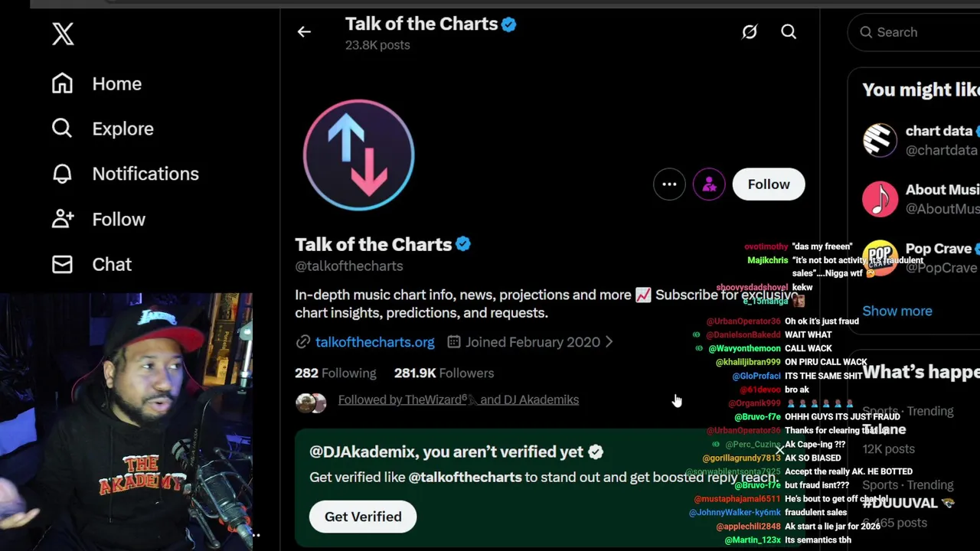980x551 pixels.
Task: Open profile search with the magnifier icon
Action: point(789,32)
